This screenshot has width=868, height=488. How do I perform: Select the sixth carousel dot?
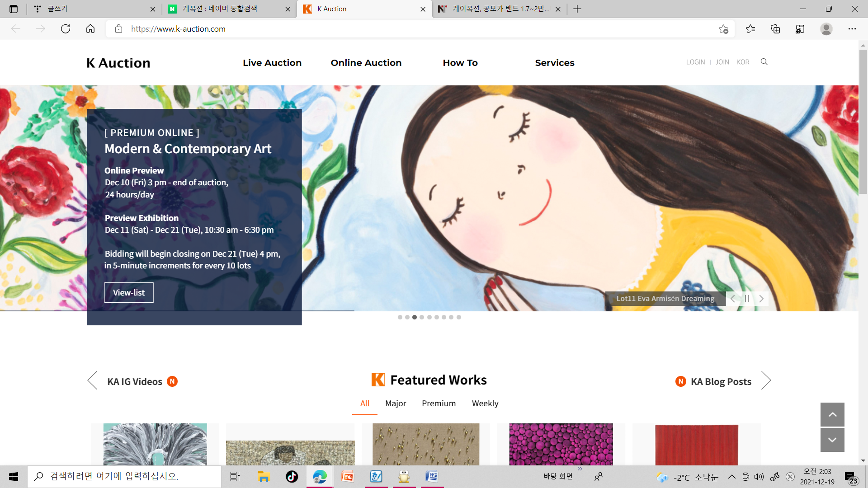pos(437,317)
